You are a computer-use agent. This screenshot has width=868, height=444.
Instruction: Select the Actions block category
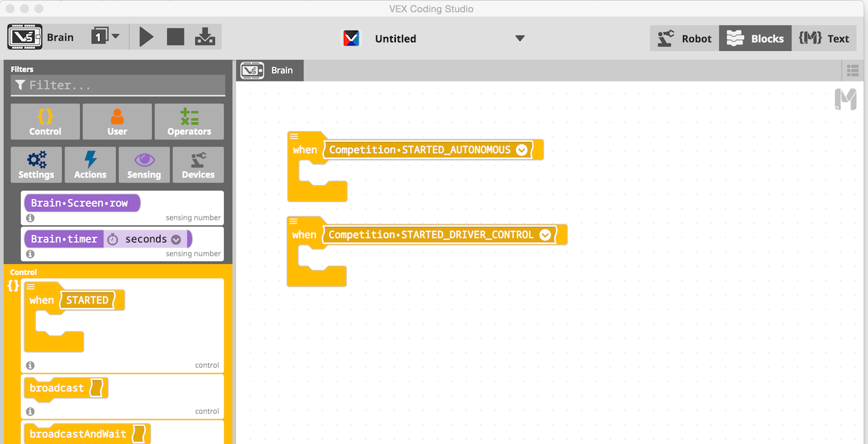(x=90, y=165)
